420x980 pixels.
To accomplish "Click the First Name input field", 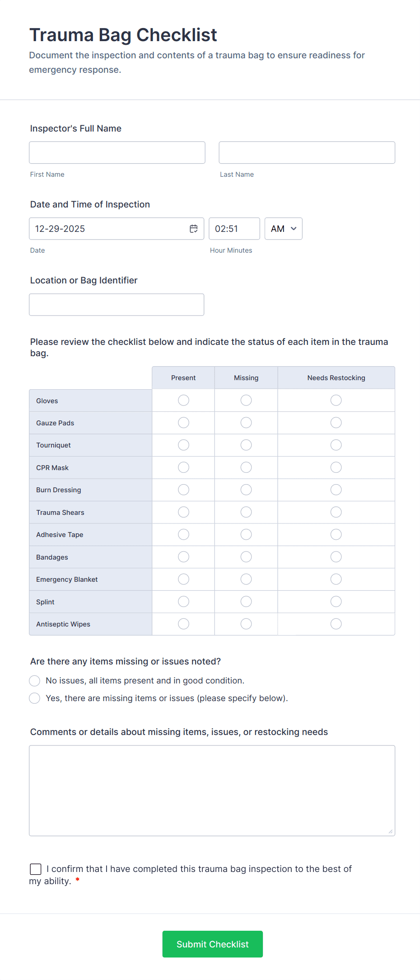I will coord(117,153).
